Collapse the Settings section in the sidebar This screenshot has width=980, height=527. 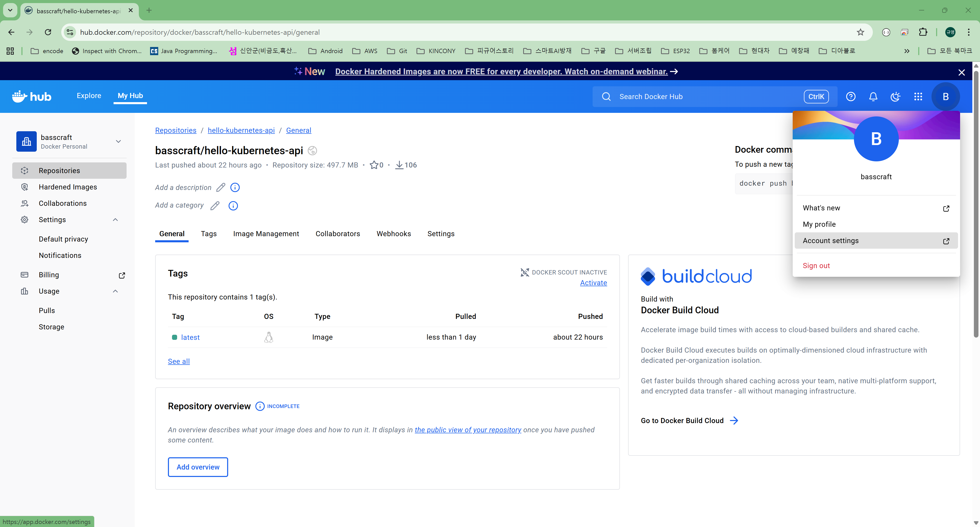click(115, 220)
